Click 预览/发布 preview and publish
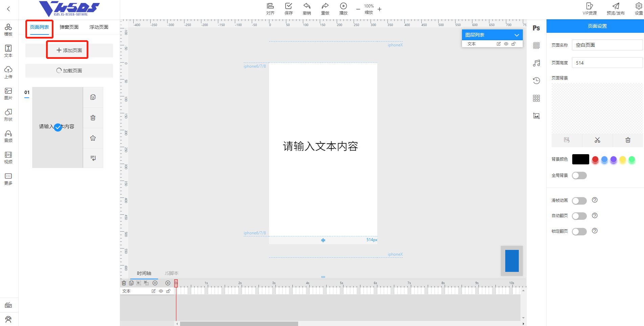This screenshot has width=644, height=326. click(616, 9)
